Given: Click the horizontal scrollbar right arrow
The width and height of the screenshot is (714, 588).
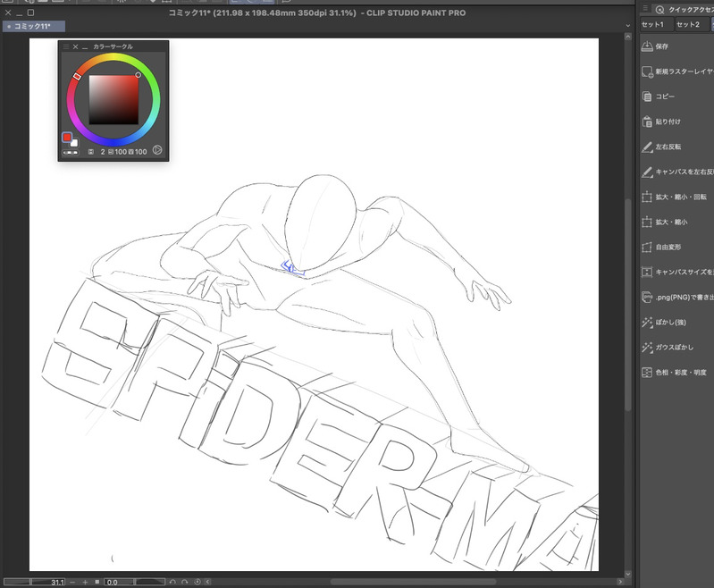Looking at the screenshot, I should [x=620, y=582].
